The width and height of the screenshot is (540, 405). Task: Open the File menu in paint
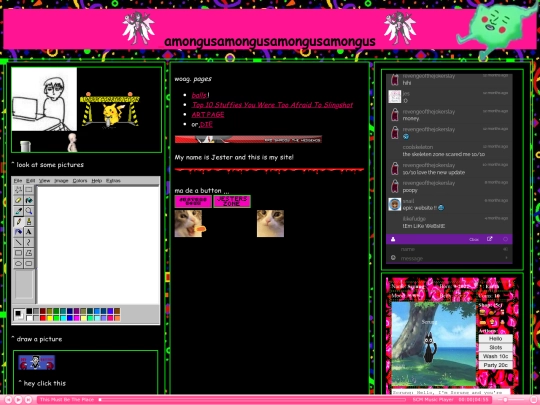click(x=18, y=180)
